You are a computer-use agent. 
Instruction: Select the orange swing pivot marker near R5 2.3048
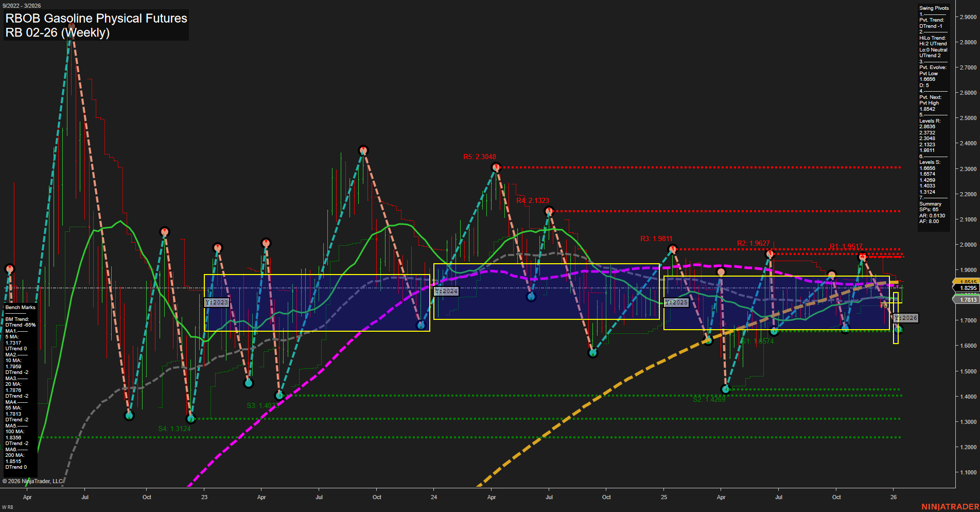496,166
